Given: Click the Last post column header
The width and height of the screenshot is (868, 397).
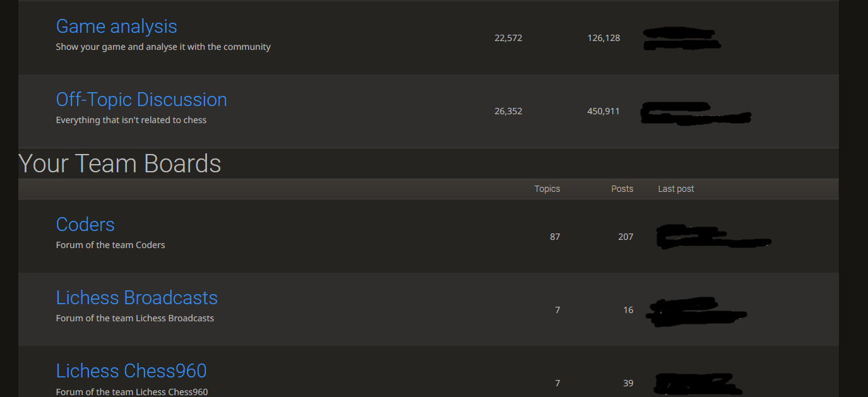Looking at the screenshot, I should [x=675, y=188].
